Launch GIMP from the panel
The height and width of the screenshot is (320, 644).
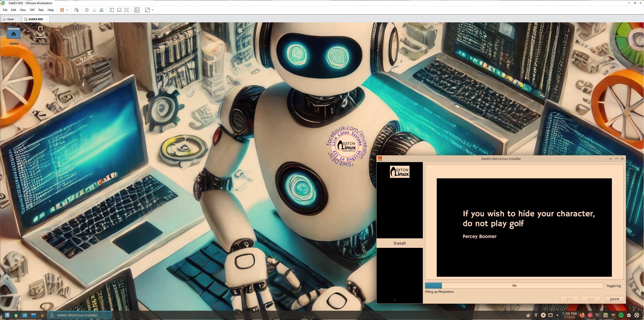coord(613,315)
